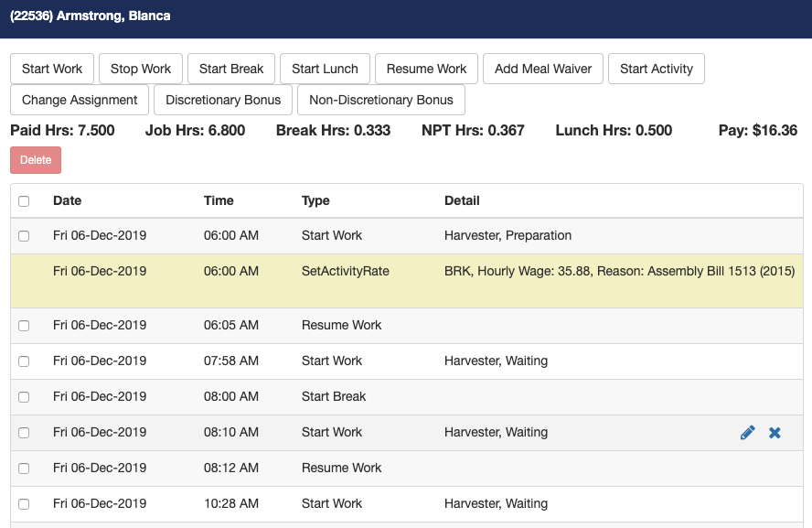Add a Non-Discretionary Bonus
The image size is (812, 528).
tap(381, 100)
